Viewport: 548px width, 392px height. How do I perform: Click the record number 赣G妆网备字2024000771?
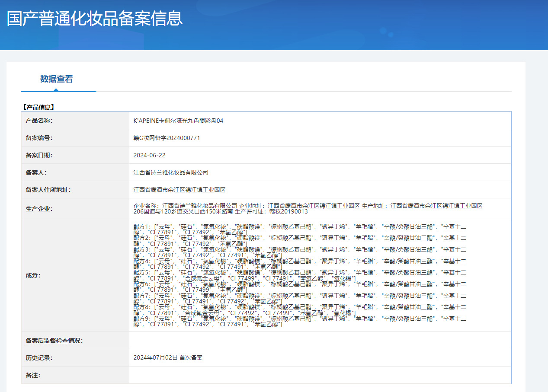(167, 138)
